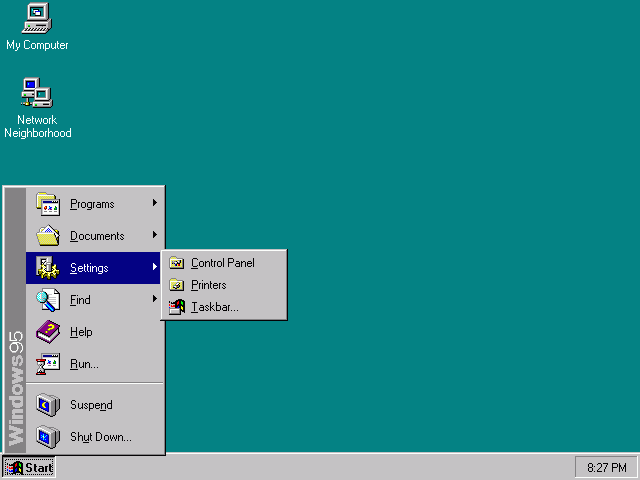Choose Find in the Start menu

[x=94, y=300]
